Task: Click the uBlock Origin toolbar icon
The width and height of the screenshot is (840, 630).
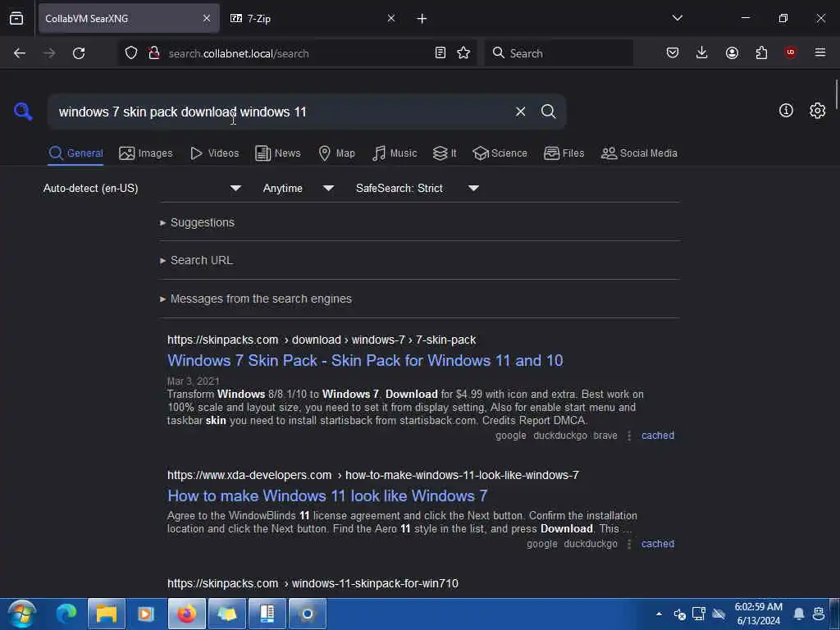Action: click(x=790, y=52)
